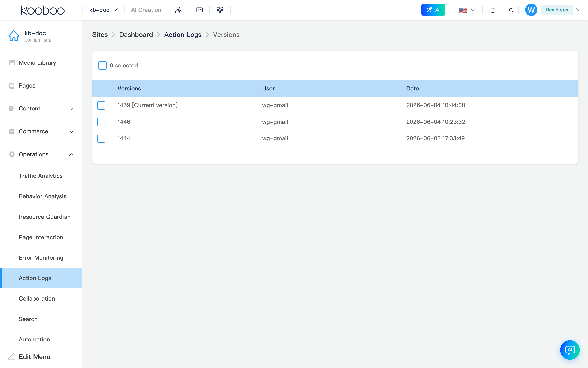The width and height of the screenshot is (588, 368).
Task: Open Resource Guardian
Action: 45,217
